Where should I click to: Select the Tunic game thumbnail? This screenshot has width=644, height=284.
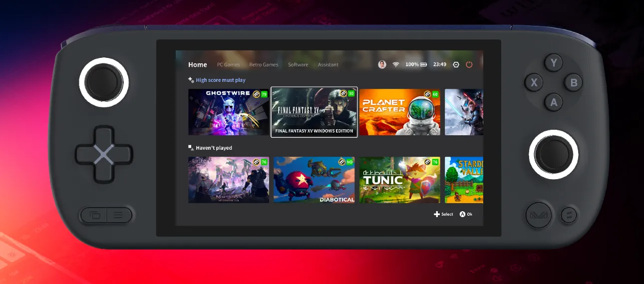(x=399, y=180)
